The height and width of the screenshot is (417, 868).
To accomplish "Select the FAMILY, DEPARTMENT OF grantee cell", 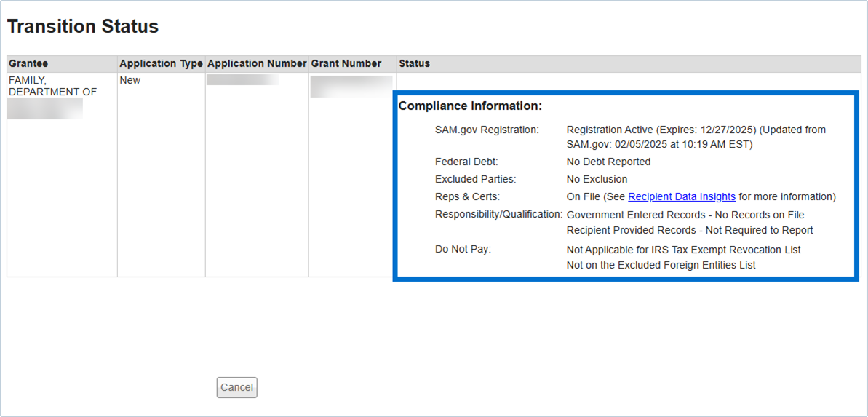I will pos(52,86).
